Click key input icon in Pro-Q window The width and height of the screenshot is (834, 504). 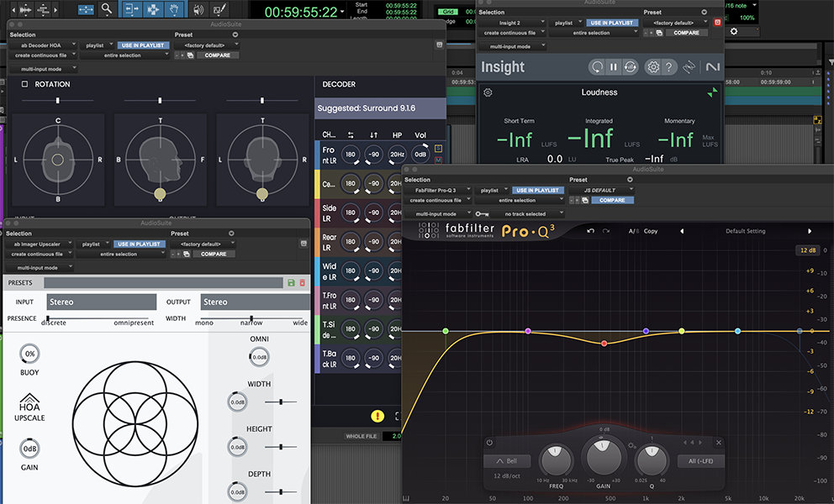pyautogui.click(x=483, y=213)
